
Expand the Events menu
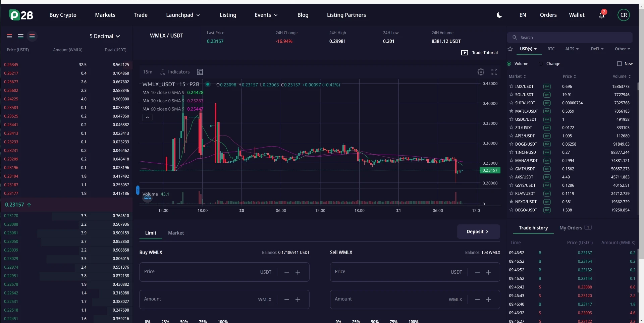266,15
